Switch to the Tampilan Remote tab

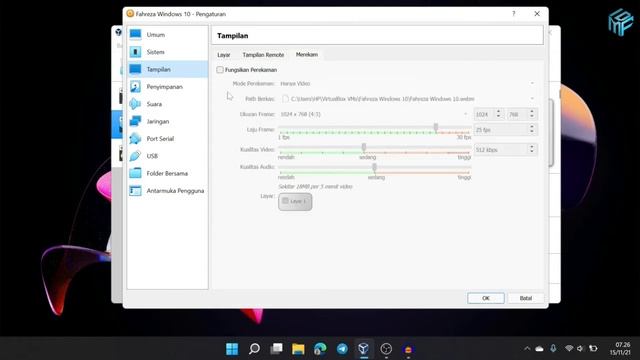pos(263,55)
